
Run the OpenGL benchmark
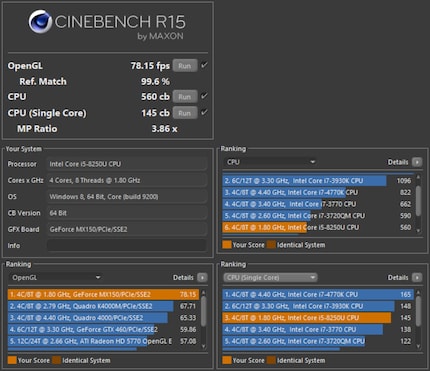coord(185,66)
